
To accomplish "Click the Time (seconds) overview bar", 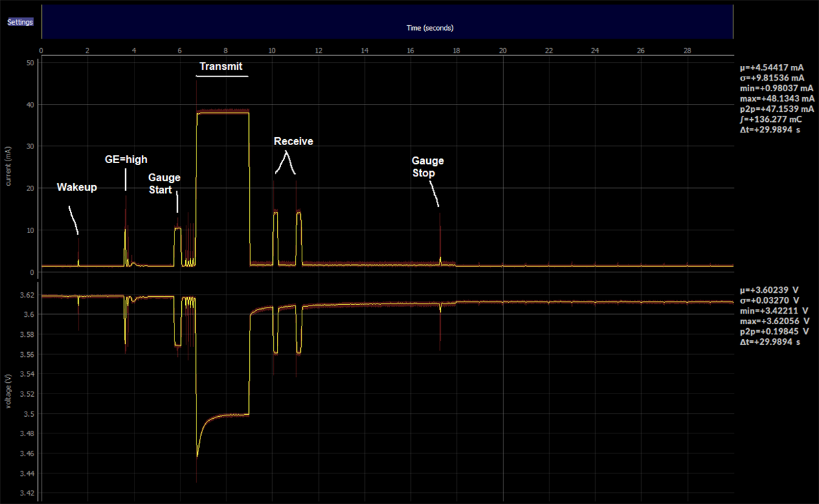I will click(387, 22).
